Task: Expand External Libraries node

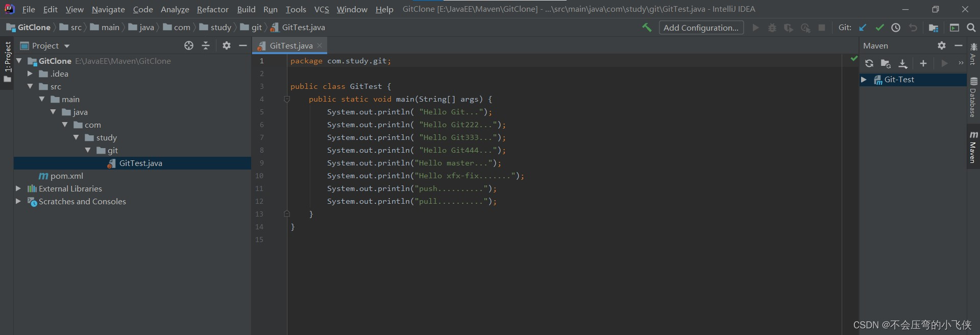Action: [19, 188]
